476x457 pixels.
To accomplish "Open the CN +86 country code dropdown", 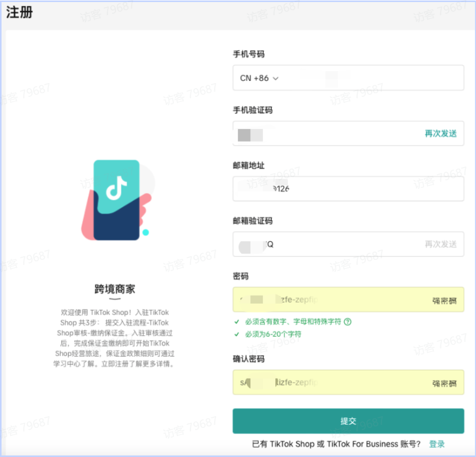I will [x=259, y=78].
